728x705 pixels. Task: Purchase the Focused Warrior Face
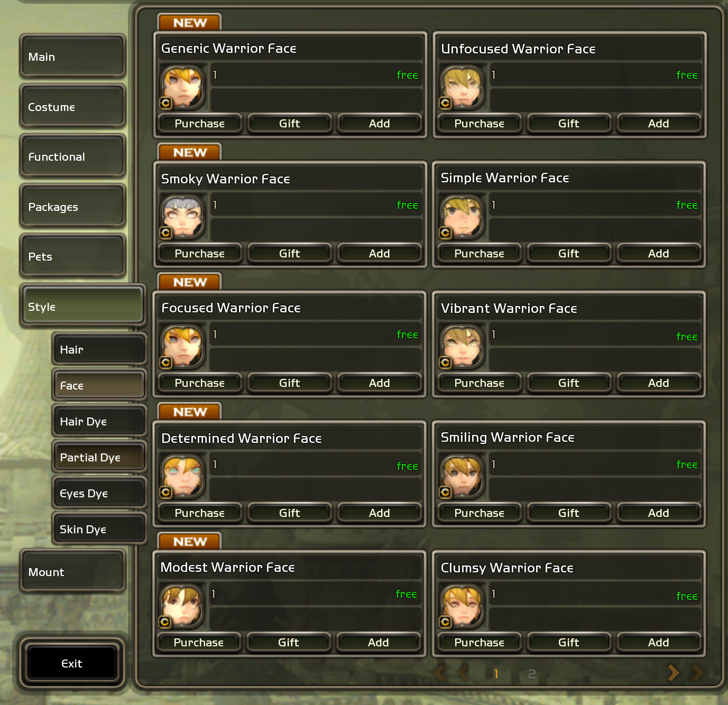pyautogui.click(x=200, y=383)
